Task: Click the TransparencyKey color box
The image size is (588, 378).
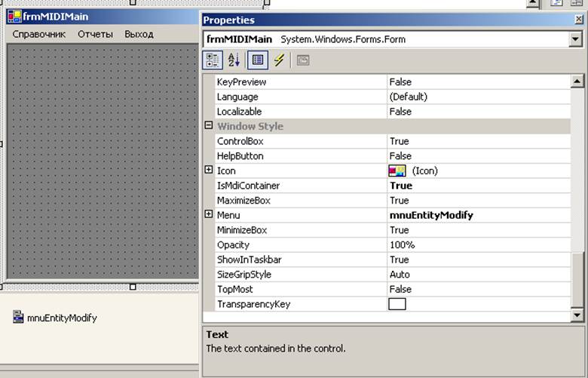Action: point(397,304)
